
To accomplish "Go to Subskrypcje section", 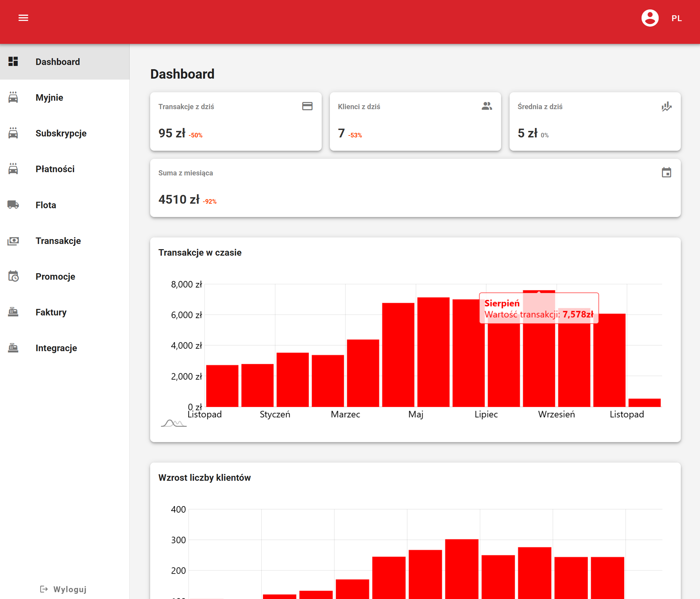I will coord(61,134).
